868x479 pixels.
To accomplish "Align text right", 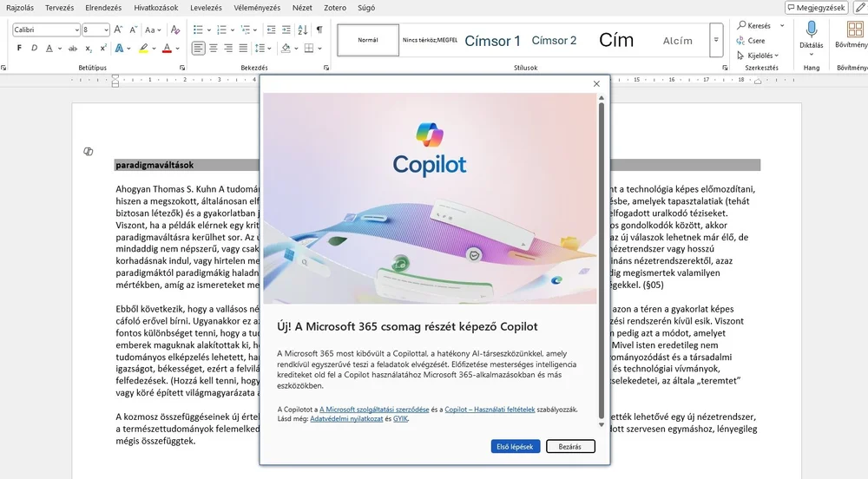I will [228, 48].
